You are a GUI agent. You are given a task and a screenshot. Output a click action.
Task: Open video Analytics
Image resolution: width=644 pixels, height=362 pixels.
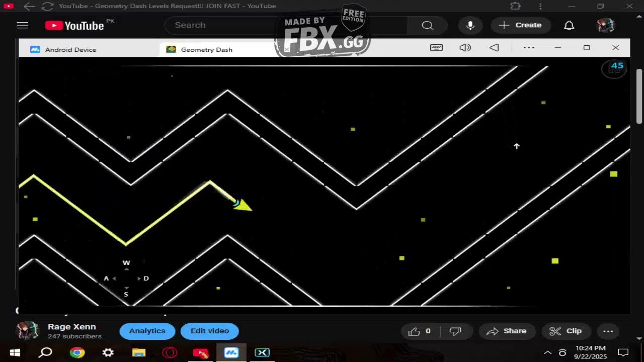[x=147, y=331]
